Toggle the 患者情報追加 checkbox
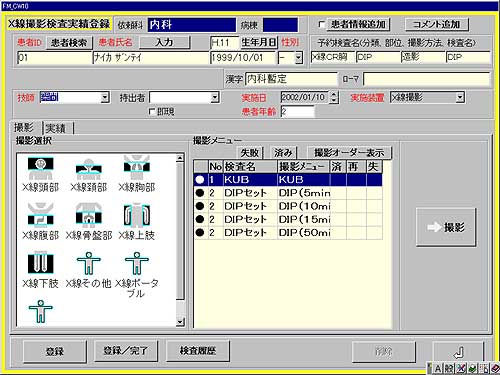The image size is (500, 375). (x=322, y=24)
